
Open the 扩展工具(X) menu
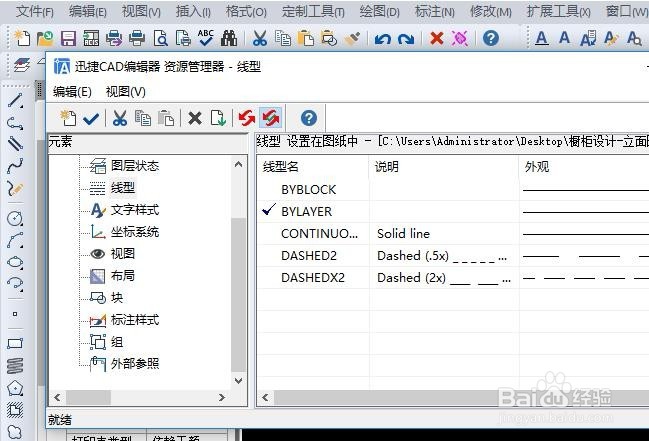559,12
